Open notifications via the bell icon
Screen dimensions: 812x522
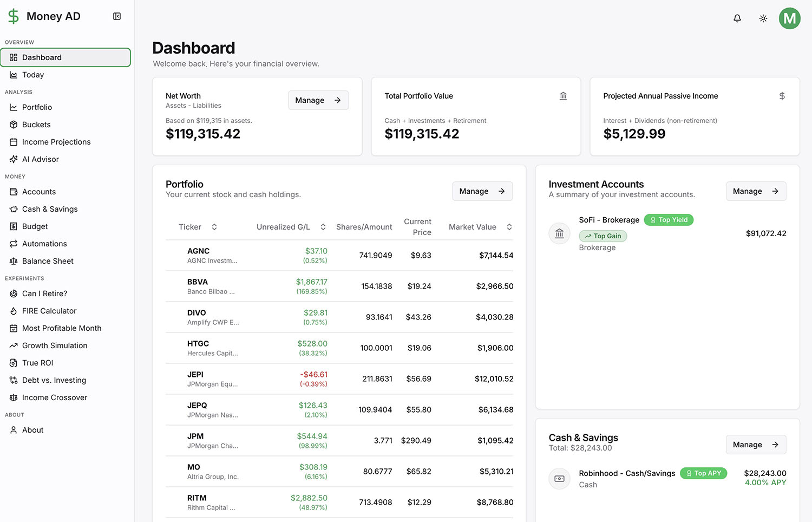point(737,18)
